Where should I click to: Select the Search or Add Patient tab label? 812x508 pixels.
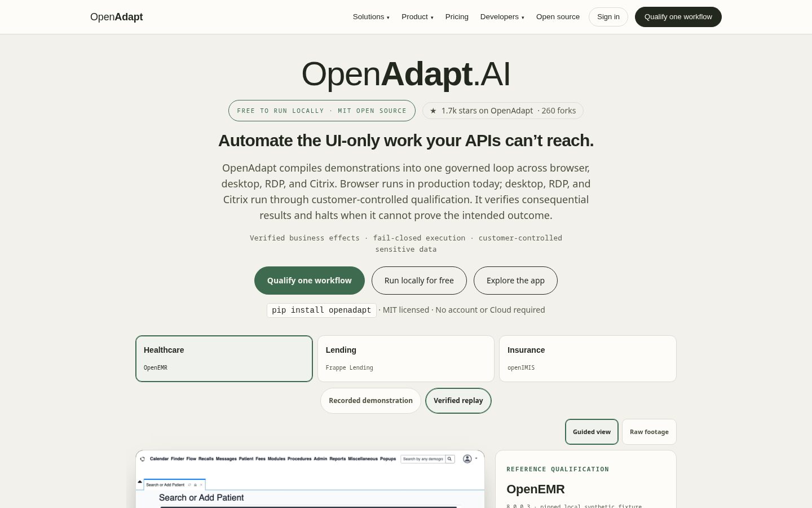[165, 485]
